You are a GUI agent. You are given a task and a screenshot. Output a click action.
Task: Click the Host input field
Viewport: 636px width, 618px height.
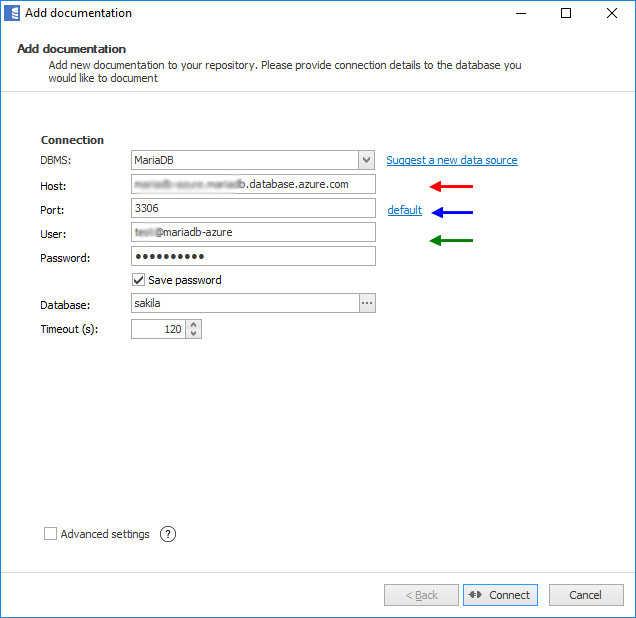[x=253, y=184]
